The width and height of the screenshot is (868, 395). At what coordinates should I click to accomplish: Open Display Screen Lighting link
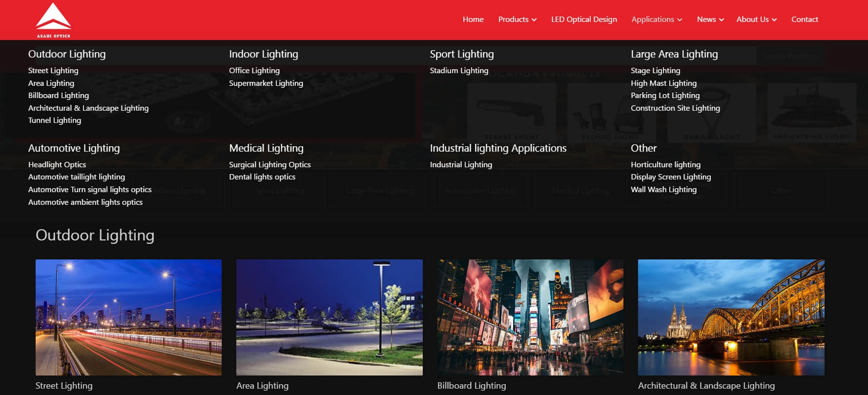click(671, 177)
